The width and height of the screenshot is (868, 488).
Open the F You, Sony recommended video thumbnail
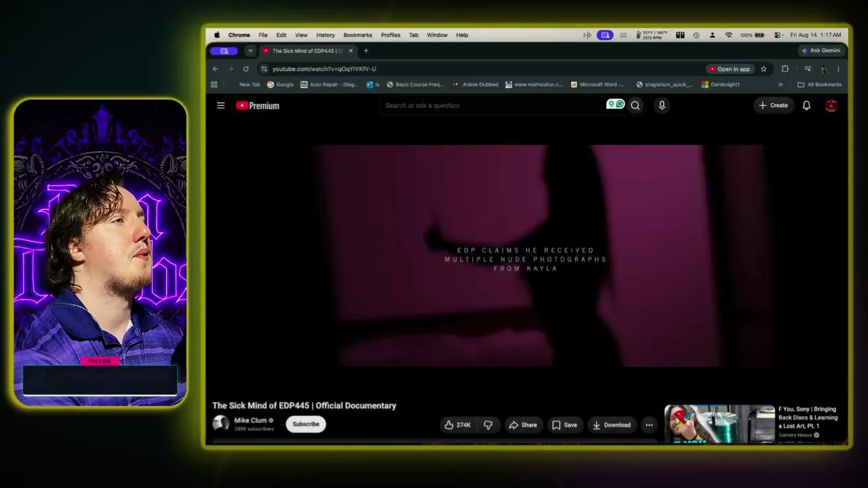click(x=719, y=424)
